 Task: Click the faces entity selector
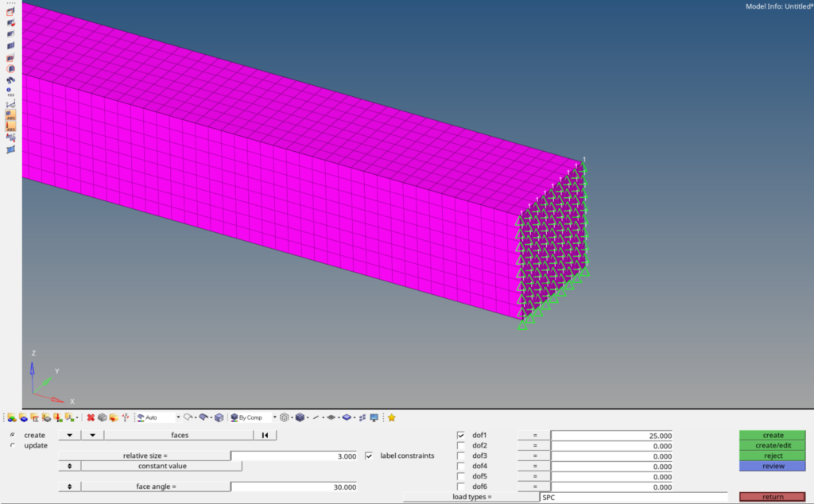(x=179, y=435)
